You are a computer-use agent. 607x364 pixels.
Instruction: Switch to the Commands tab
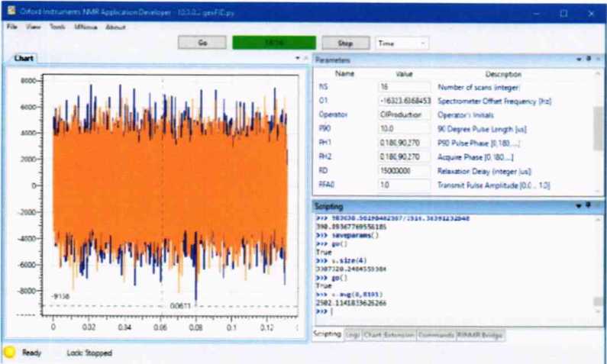[x=436, y=335]
